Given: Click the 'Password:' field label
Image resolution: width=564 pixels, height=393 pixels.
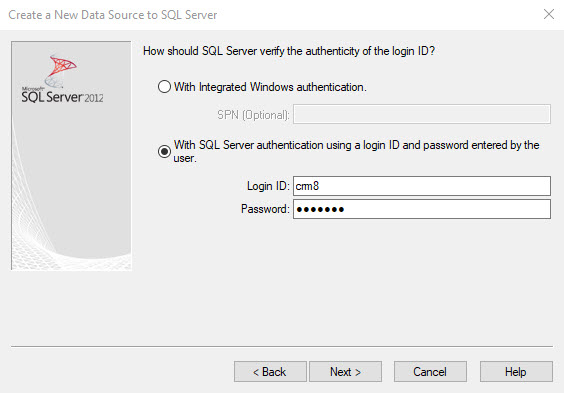Looking at the screenshot, I should pyautogui.click(x=265, y=209).
